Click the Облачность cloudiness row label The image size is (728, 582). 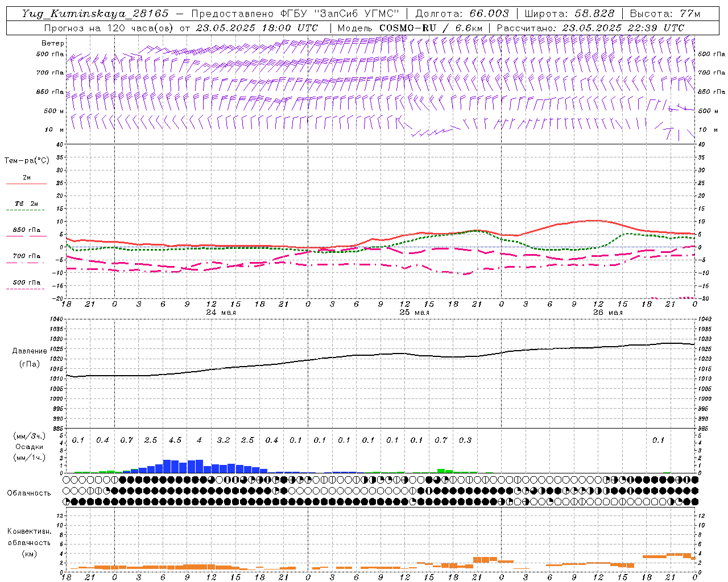(x=29, y=493)
